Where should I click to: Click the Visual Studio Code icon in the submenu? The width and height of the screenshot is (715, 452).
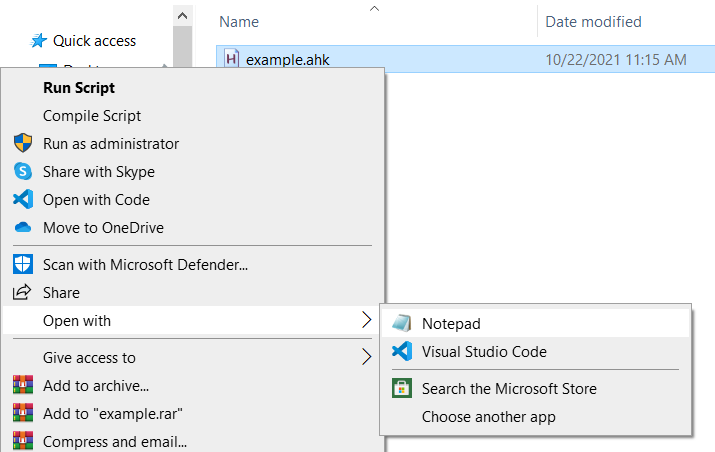pyautogui.click(x=402, y=351)
